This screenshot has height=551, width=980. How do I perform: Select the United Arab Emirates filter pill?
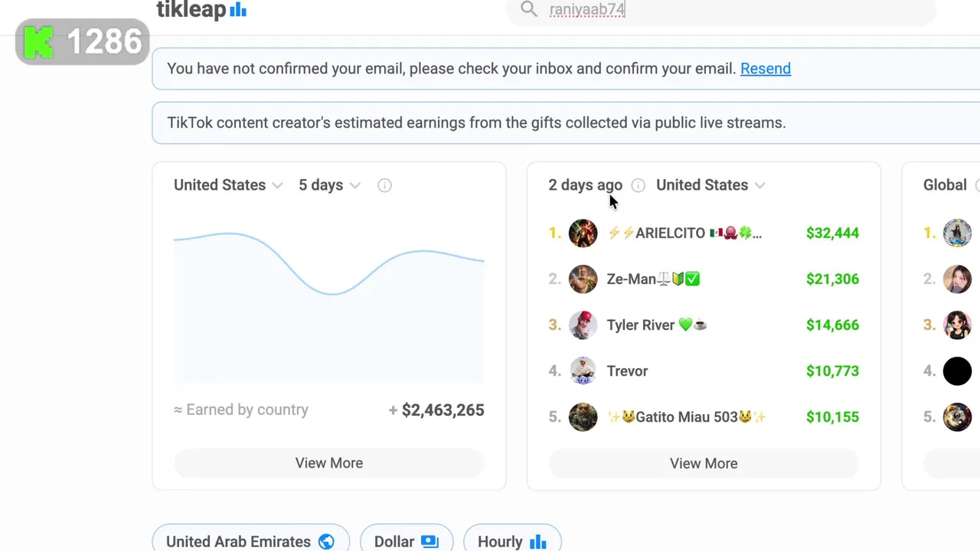(250, 541)
